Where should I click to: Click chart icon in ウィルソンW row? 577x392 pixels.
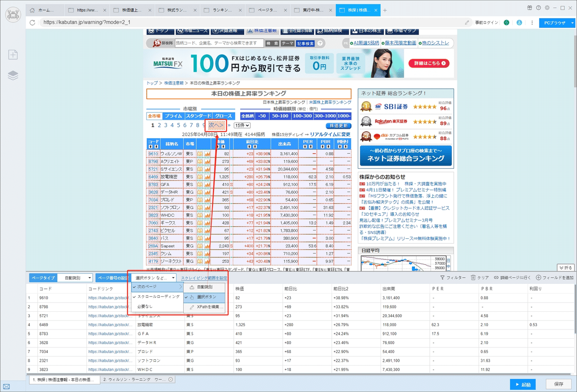pos(208,154)
